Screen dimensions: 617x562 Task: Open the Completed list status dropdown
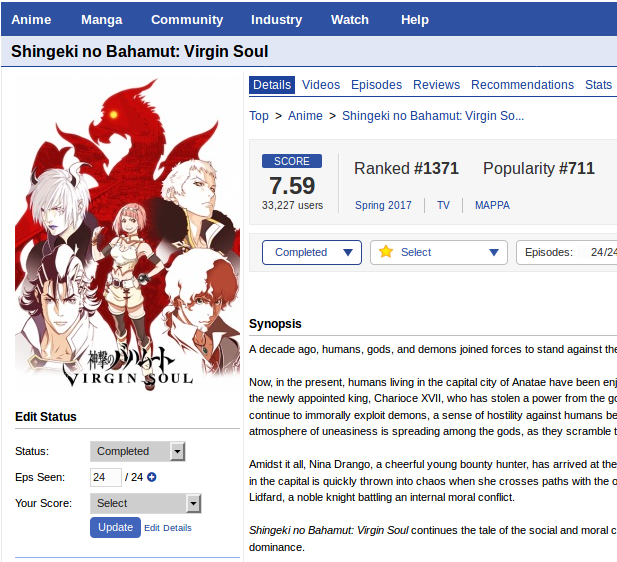[312, 252]
